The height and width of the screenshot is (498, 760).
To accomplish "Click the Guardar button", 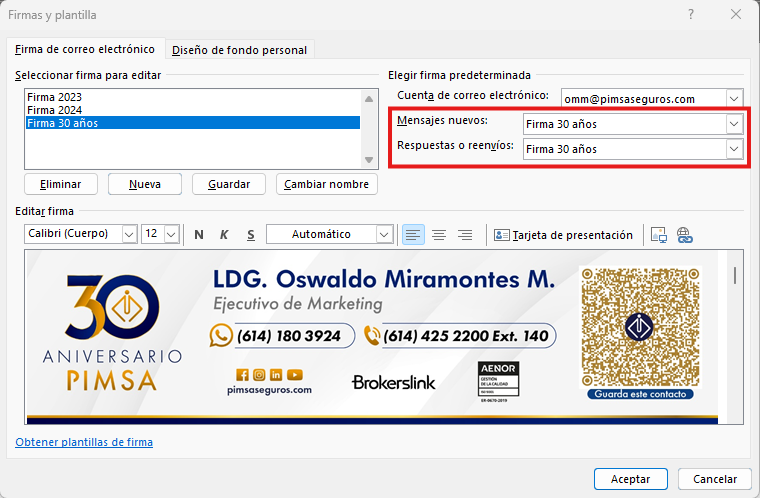I will click(x=229, y=184).
